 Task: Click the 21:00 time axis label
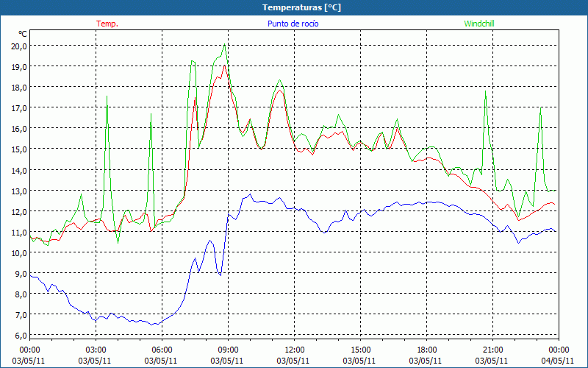click(x=492, y=350)
